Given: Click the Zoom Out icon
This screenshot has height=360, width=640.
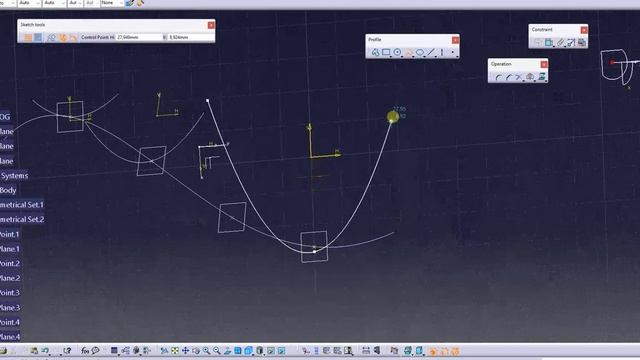Looking at the screenshot, I should 217,351.
